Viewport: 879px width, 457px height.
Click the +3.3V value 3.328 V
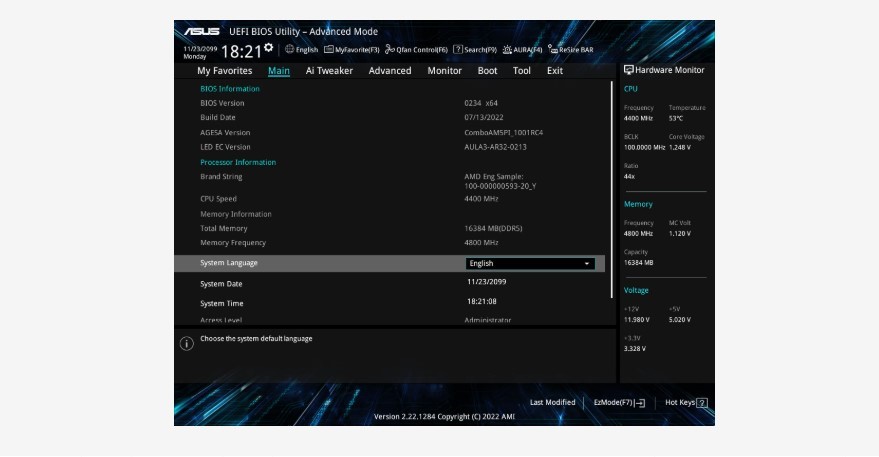635,349
